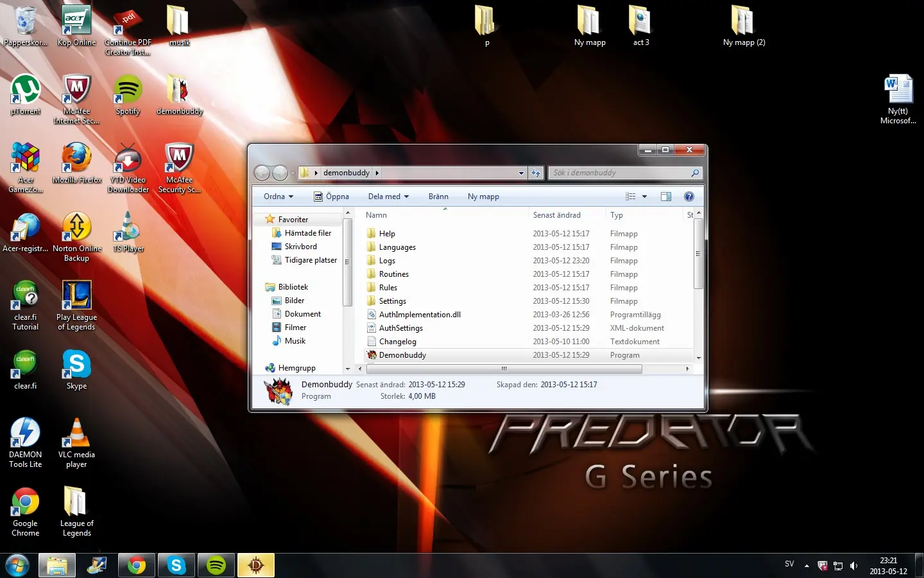Open the Windows Start button

coord(17,566)
